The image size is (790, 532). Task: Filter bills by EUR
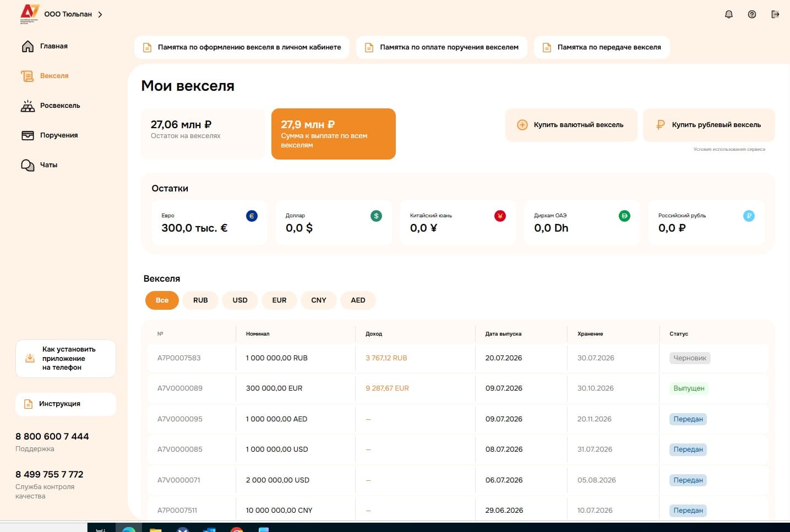(x=279, y=300)
